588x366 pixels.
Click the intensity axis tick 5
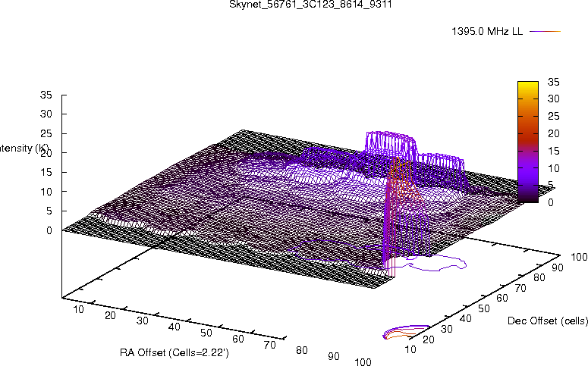coord(49,211)
